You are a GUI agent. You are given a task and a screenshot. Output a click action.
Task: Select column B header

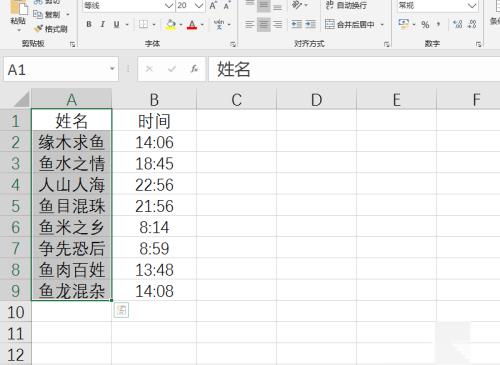[x=154, y=99]
